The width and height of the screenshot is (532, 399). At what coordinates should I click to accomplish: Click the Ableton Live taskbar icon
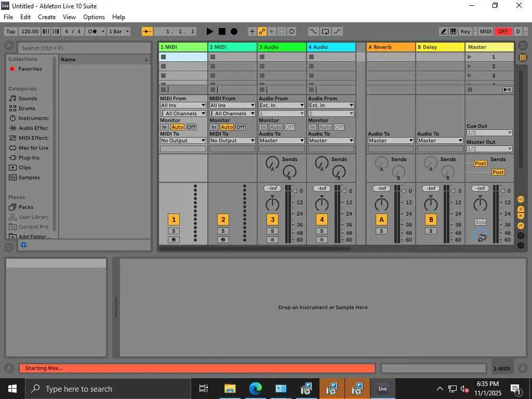tap(383, 389)
